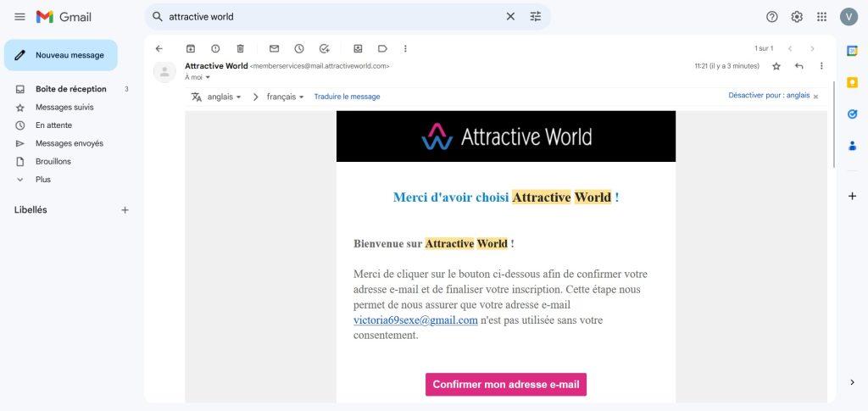
Task: Add the message to Tasks
Action: pyautogui.click(x=324, y=48)
